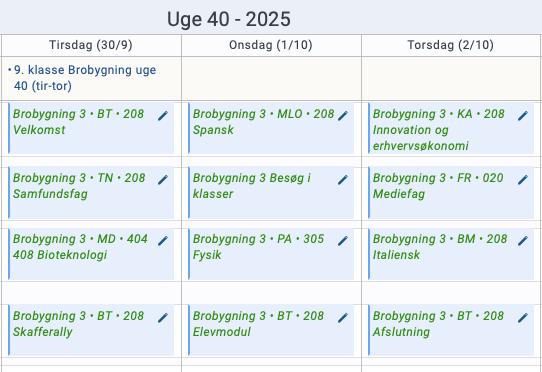Click the Uge 40 - 2025 title
Viewport: 542px width, 372px height.
point(229,19)
